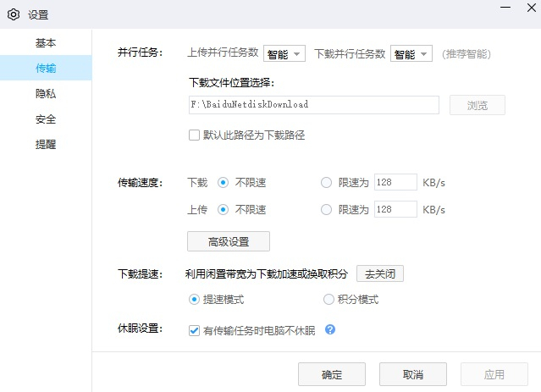Viewport: 541px width, 392px height.
Task: Click the download speed limit KB/s field
Action: [395, 182]
